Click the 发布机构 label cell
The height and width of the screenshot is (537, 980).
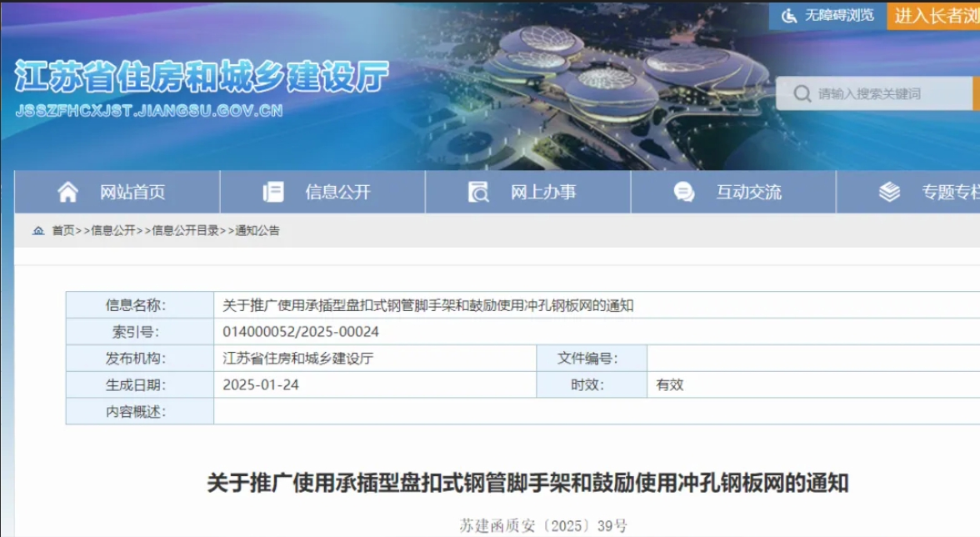coord(140,359)
